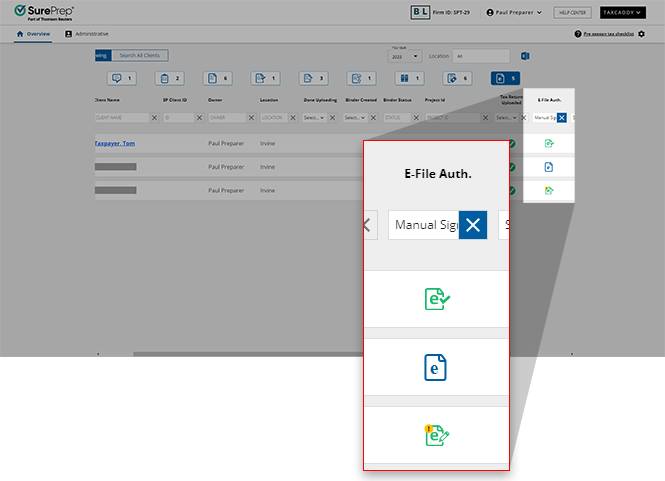
Task: Click the Binder Created column header
Action: [x=361, y=100]
